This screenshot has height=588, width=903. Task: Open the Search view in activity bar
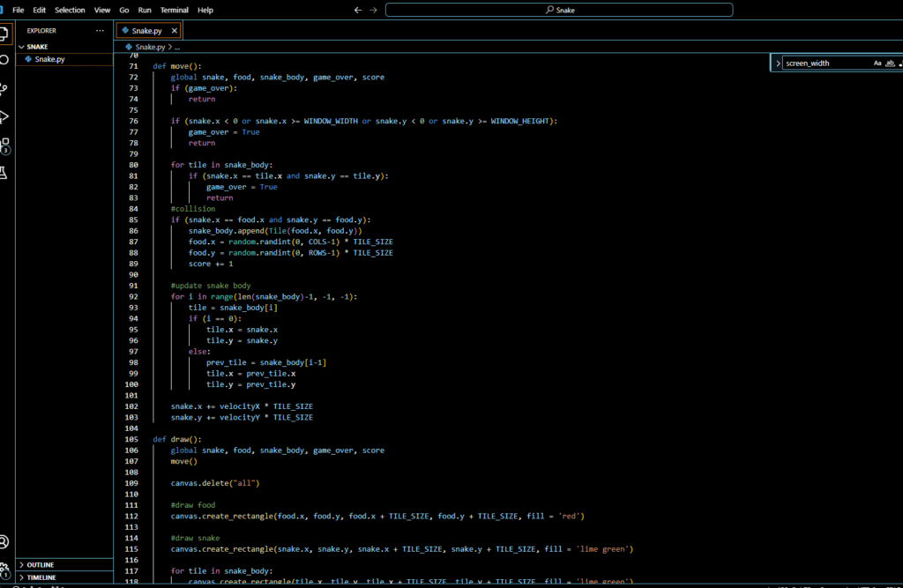[x=4, y=59]
